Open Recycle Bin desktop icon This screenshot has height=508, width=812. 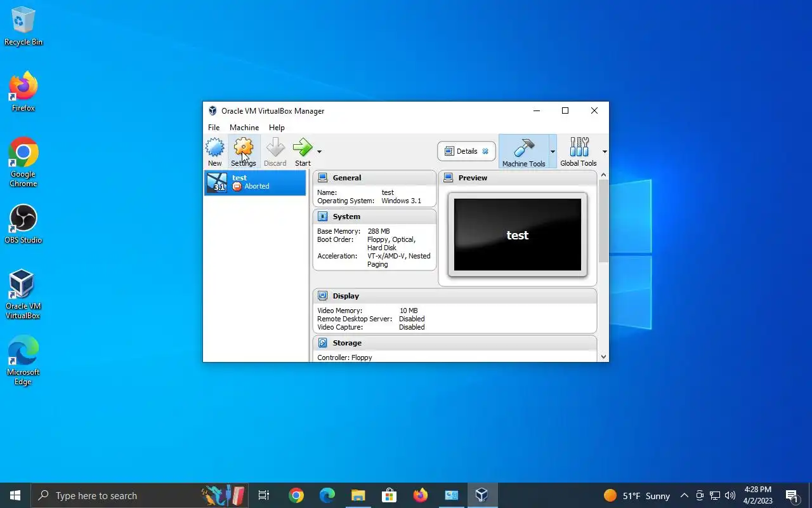(x=23, y=27)
